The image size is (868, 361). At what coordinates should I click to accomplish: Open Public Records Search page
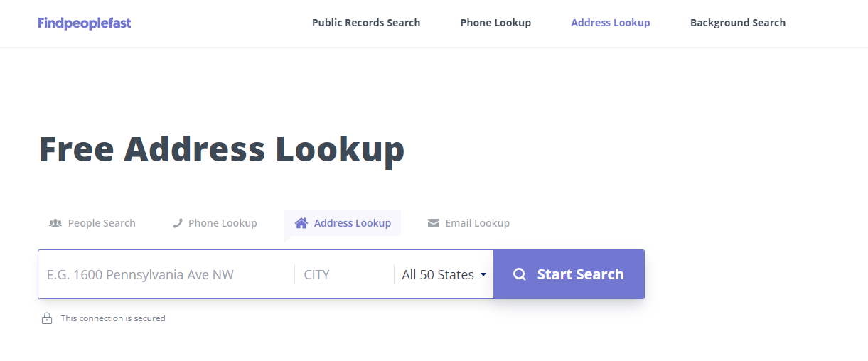pyautogui.click(x=366, y=23)
